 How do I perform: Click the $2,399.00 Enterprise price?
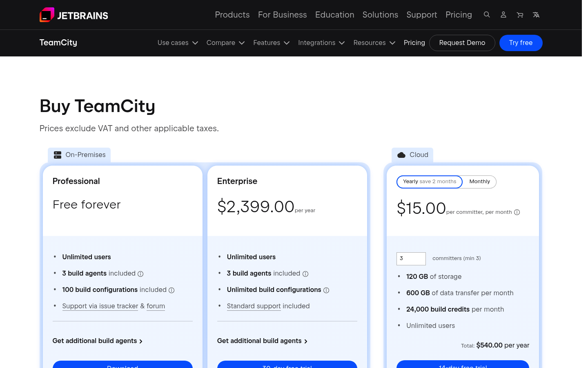point(256,206)
